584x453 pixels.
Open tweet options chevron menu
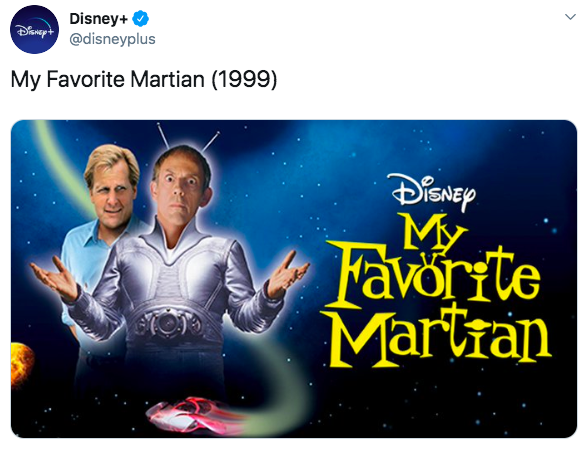(570, 17)
